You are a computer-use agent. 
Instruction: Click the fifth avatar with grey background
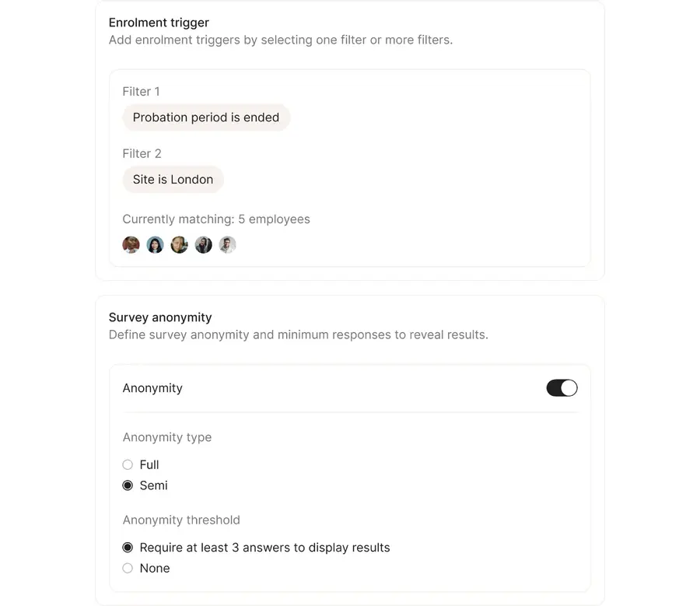click(227, 245)
